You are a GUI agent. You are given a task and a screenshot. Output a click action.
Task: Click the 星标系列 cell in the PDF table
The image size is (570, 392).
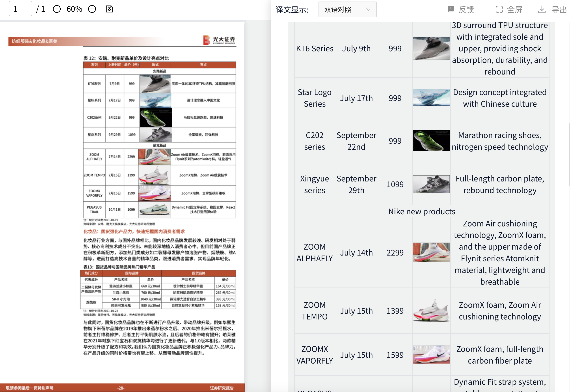click(x=94, y=100)
